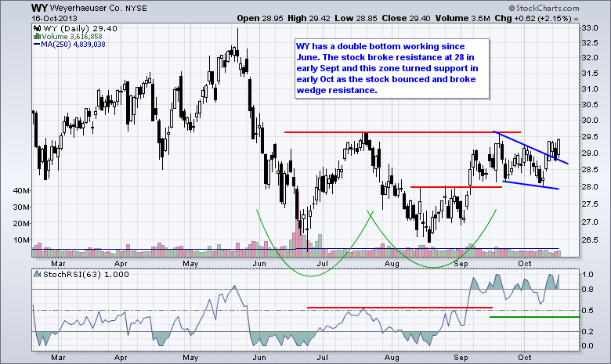Click the Low 28.85 value
611x364 pixels.
coord(356,18)
